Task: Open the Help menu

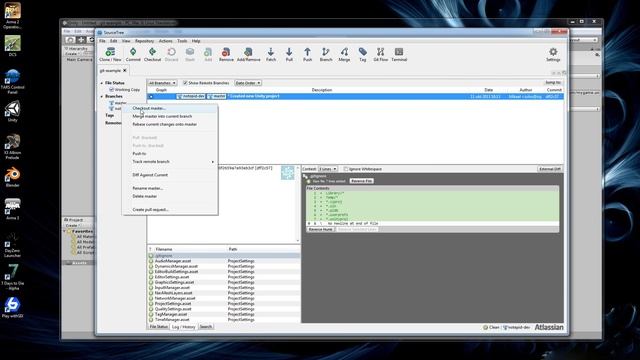Action: [x=196, y=41]
